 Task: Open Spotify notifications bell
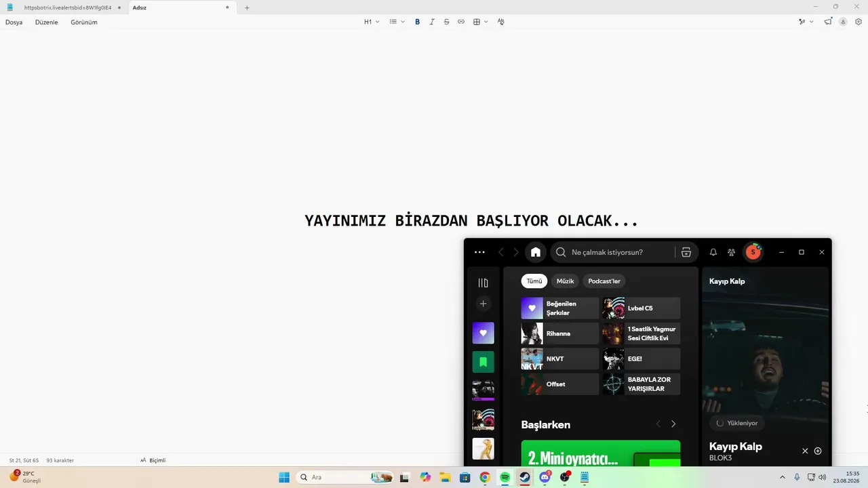pyautogui.click(x=713, y=252)
